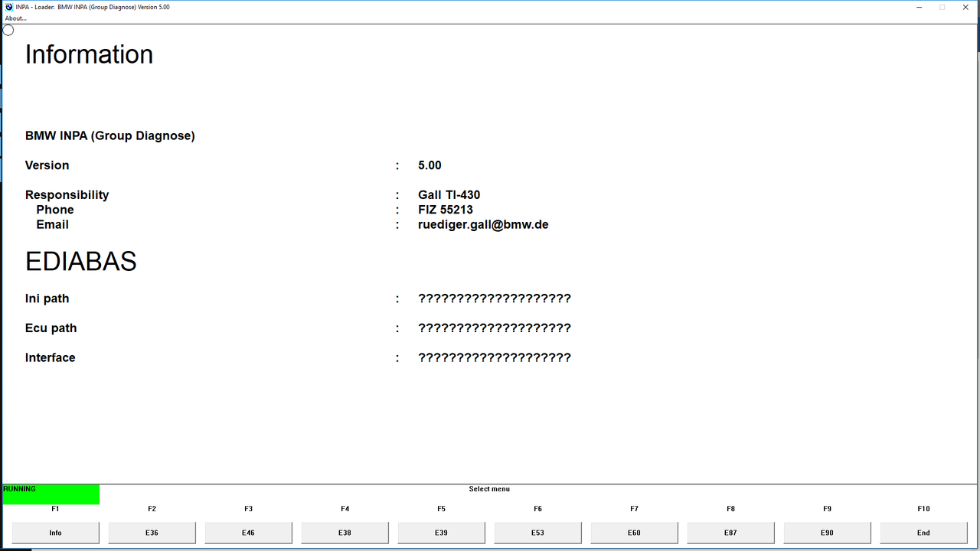Close the INPA window

[967, 7]
